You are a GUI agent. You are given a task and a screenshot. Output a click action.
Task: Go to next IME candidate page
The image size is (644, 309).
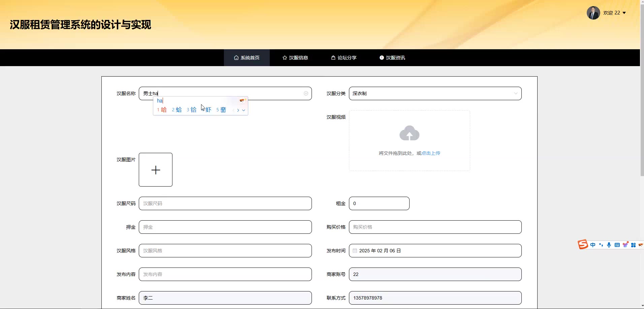point(238,110)
